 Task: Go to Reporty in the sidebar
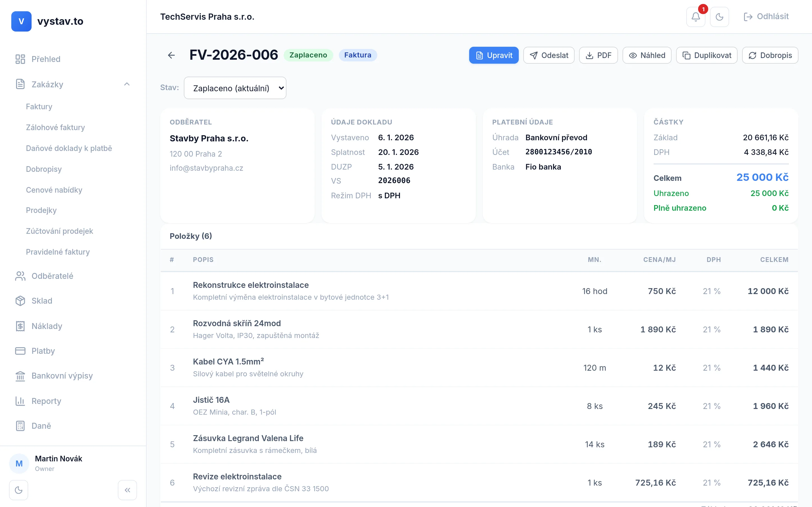[x=46, y=401]
